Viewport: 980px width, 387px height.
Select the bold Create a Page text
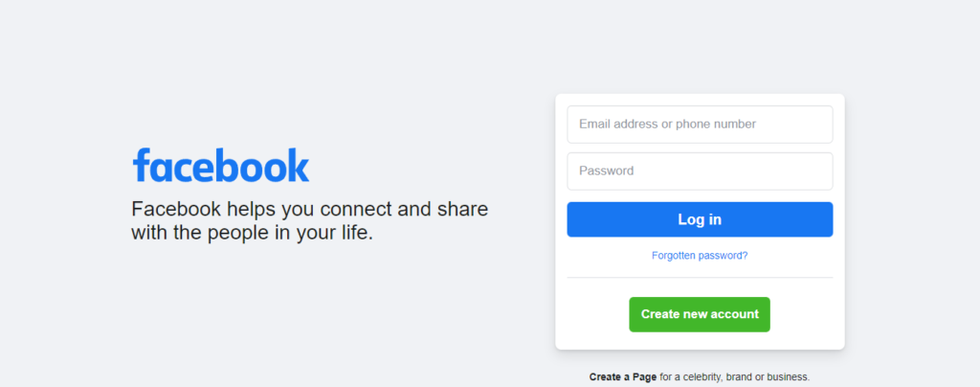[x=622, y=377]
